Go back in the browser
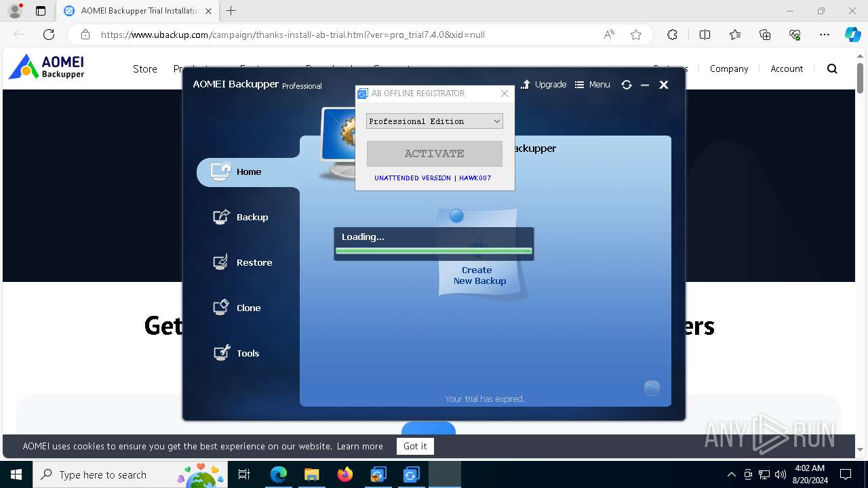This screenshot has height=488, width=868. [19, 35]
